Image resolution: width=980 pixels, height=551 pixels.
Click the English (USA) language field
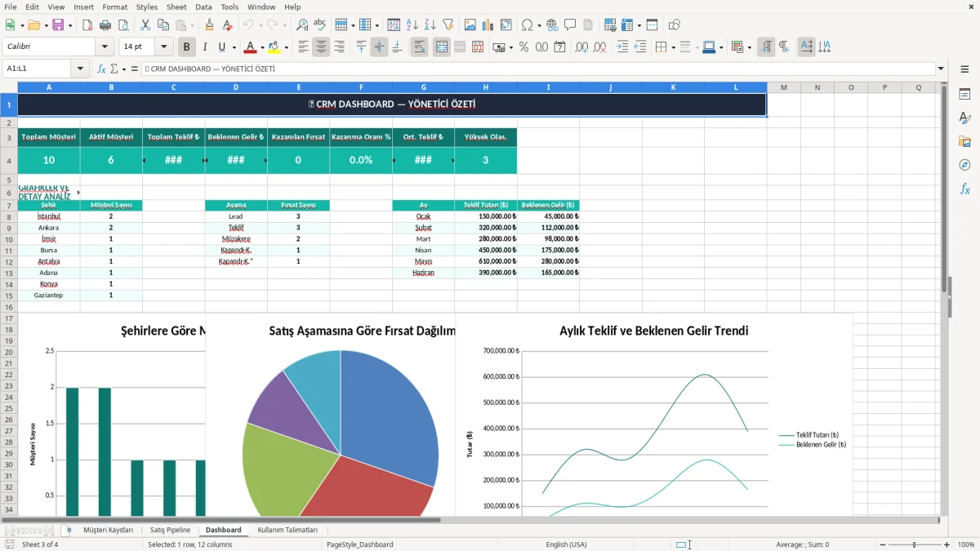coord(566,544)
